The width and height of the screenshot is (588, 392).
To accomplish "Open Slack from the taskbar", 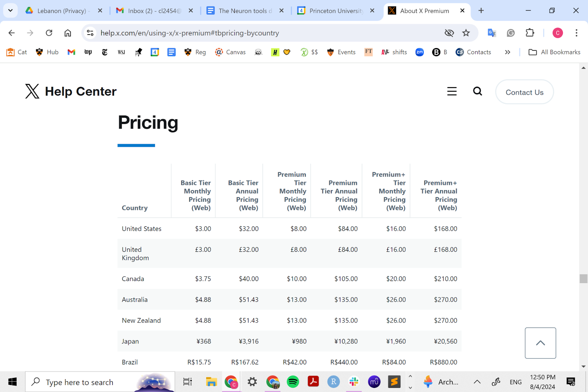I will (354, 382).
